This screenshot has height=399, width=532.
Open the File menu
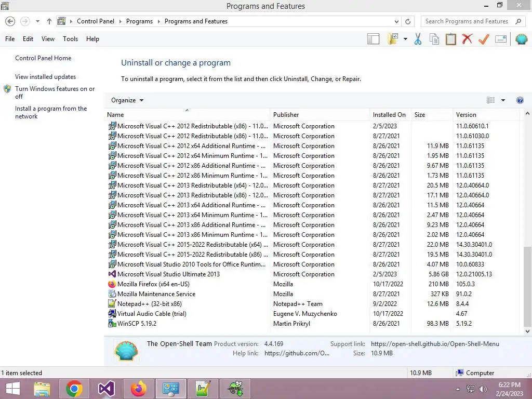point(10,39)
